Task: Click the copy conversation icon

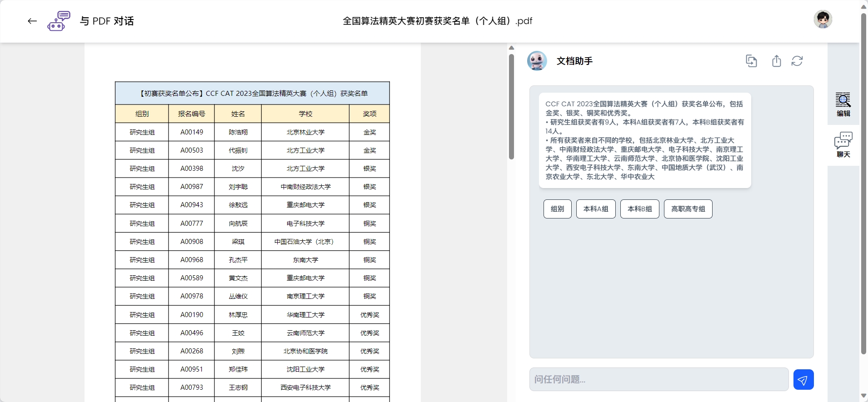Action: coord(751,61)
